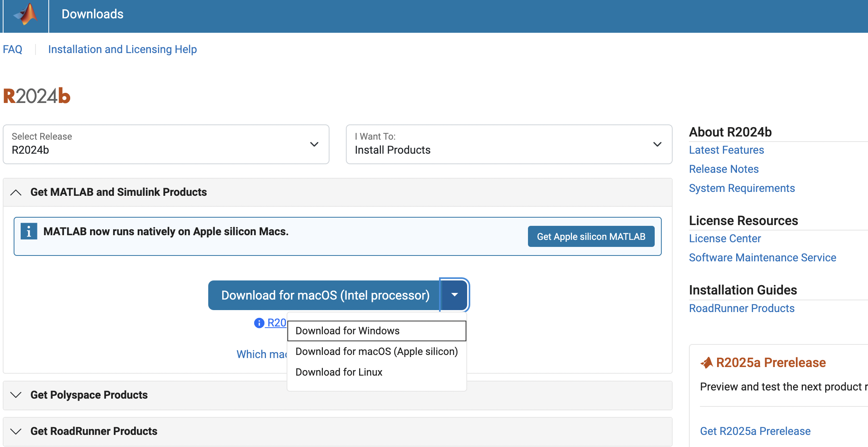Choose Download for Linux option
This screenshot has height=447, width=868.
(x=339, y=372)
